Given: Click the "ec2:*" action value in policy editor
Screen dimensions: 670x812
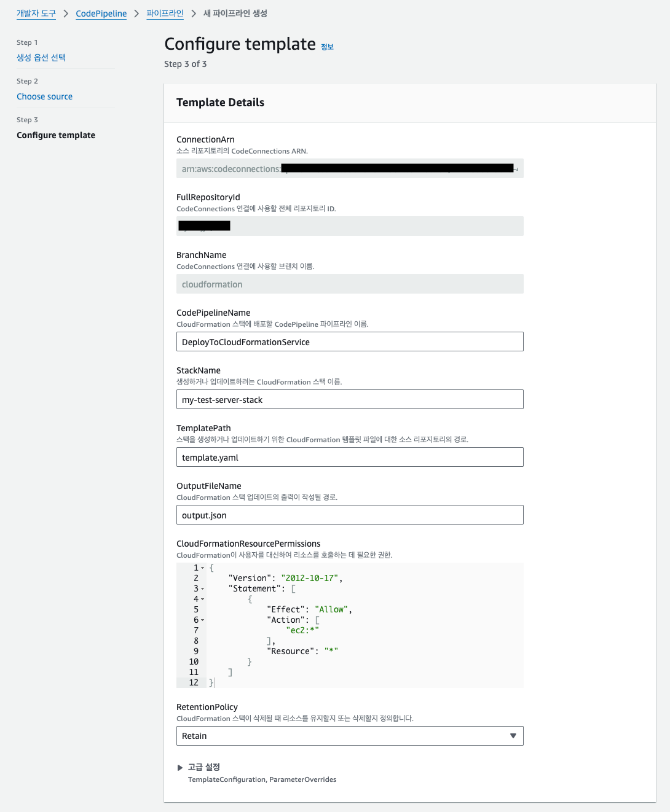Looking at the screenshot, I should pyautogui.click(x=302, y=630).
